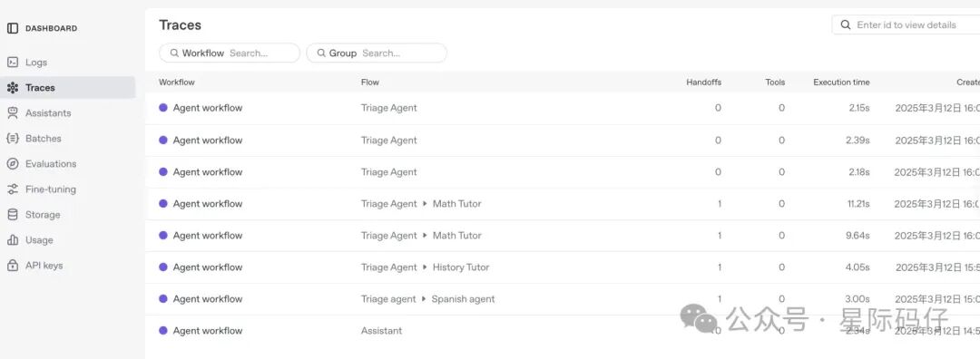Click Traces page heading
980x359 pixels.
(x=180, y=25)
